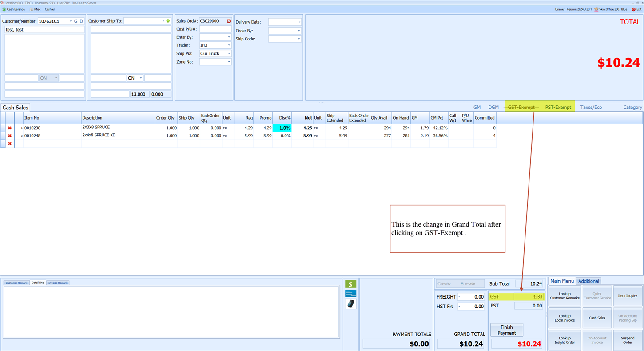Toggle the GST-Exempt option
Screen dimensions: 644x351
521,107
